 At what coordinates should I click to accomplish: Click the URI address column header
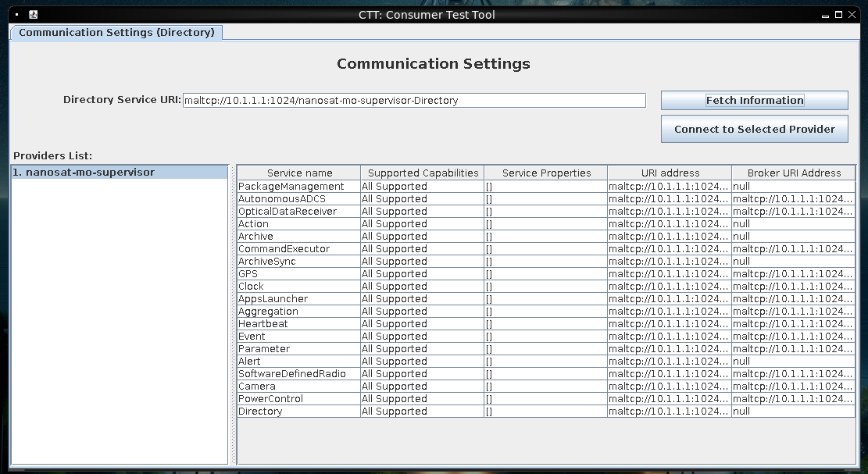click(670, 173)
